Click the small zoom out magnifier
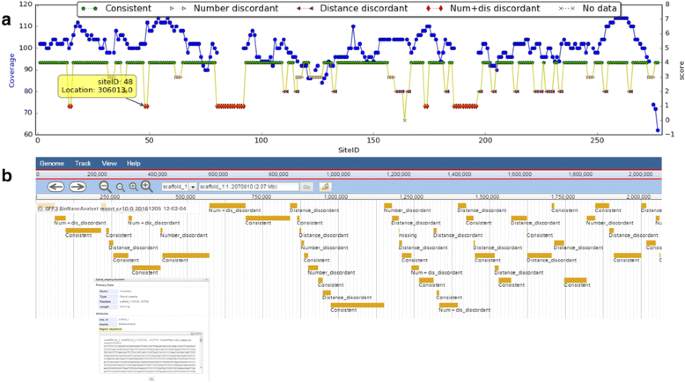Screen dimensions: 685x383 (x=120, y=187)
